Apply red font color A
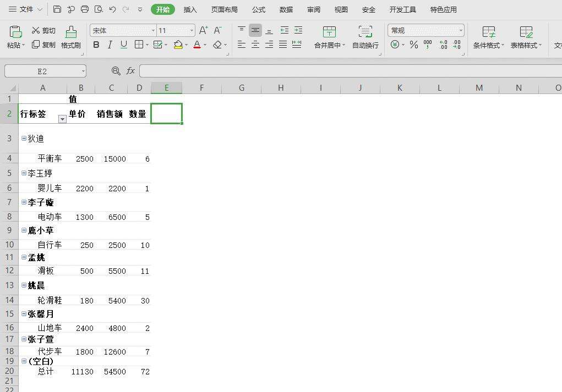The height and width of the screenshot is (392, 562). click(197, 45)
